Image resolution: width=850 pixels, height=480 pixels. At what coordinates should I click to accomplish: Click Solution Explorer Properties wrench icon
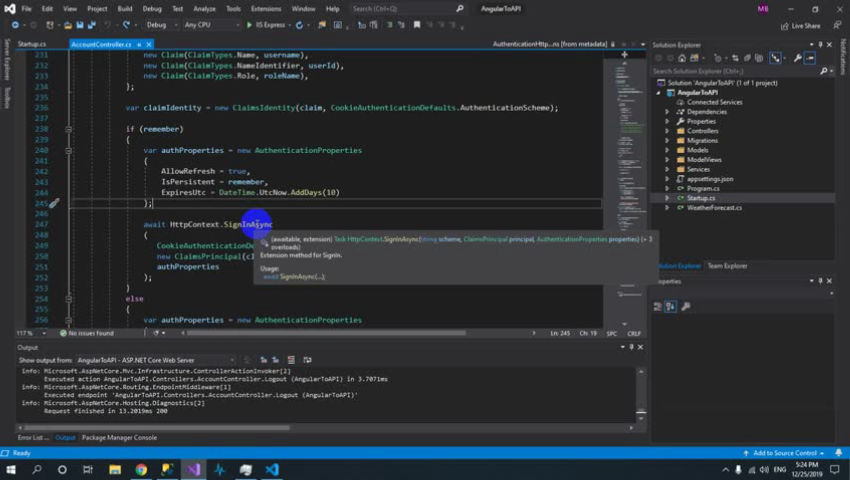798,58
